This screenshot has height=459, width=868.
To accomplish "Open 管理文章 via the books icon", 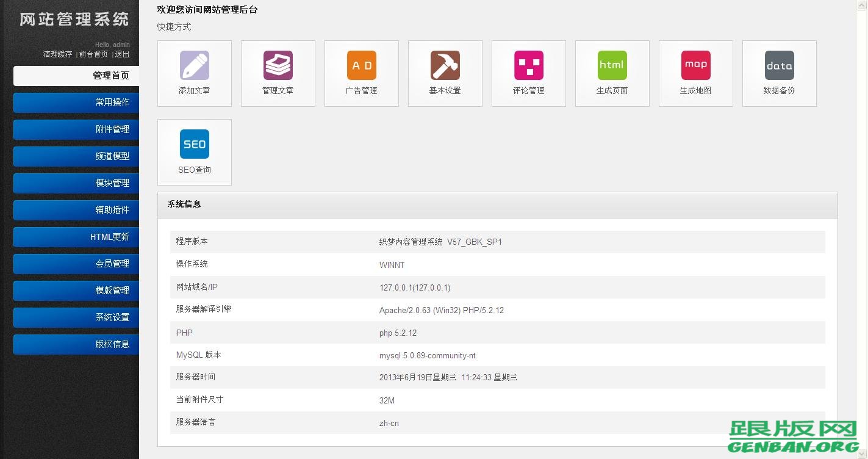I will pos(278,65).
